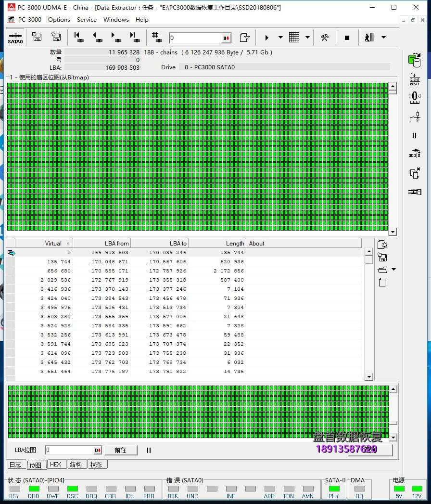Screen dimensions: 431x504
Task: Click the 前往 go button
Action: 120,450
